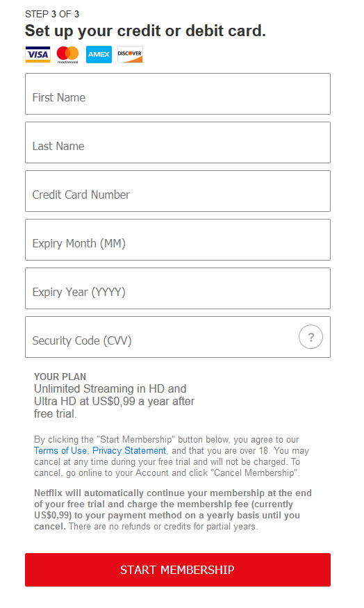Activate the Expiry Month (MM) field
The image size is (364, 608).
click(178, 240)
